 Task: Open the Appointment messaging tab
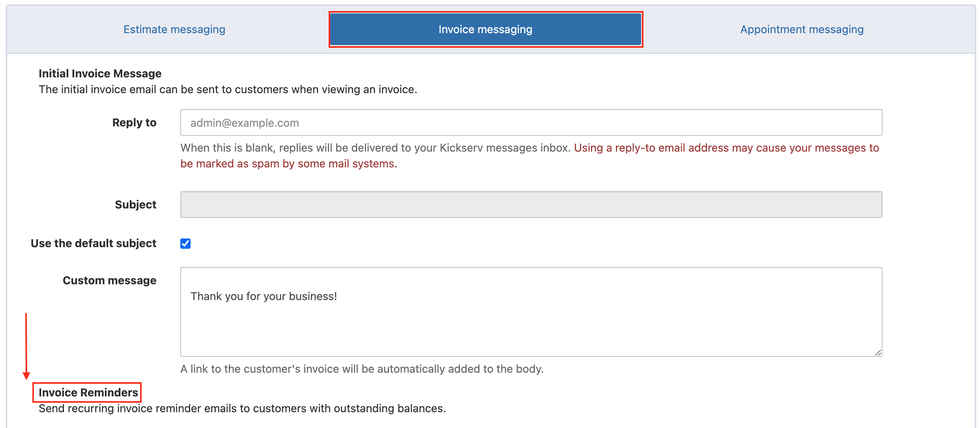(x=802, y=30)
